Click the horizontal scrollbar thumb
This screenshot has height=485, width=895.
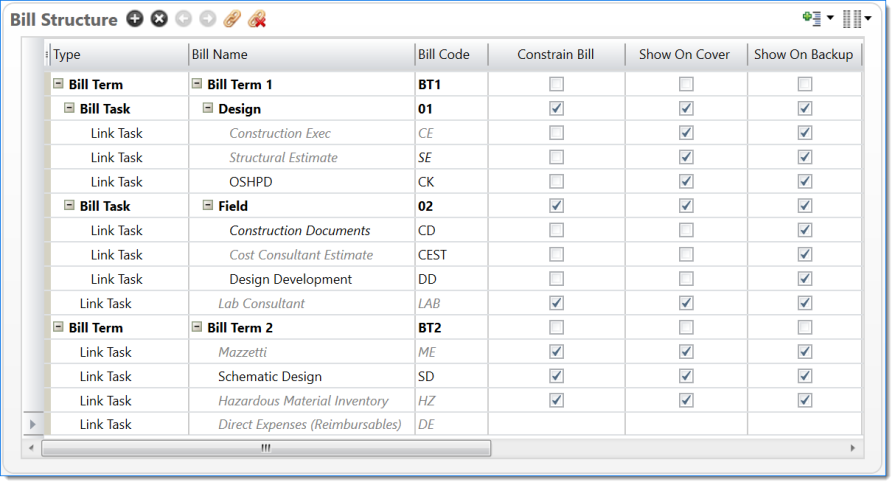265,448
